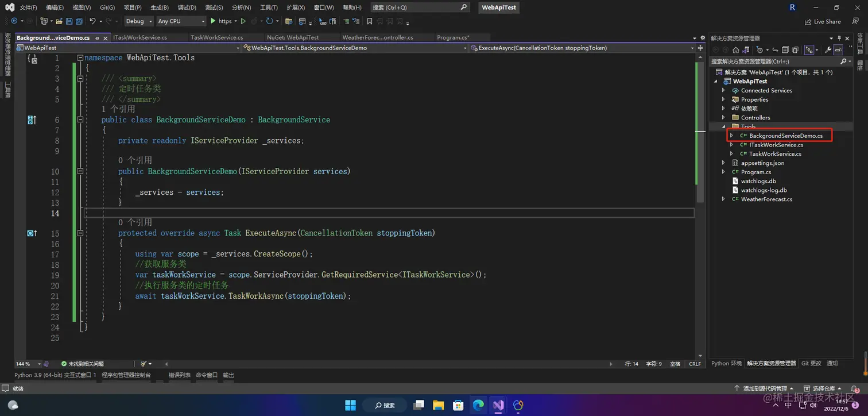Screen dimensions: 868x416
Task: Open the 调试(D) menu
Action: point(187,7)
